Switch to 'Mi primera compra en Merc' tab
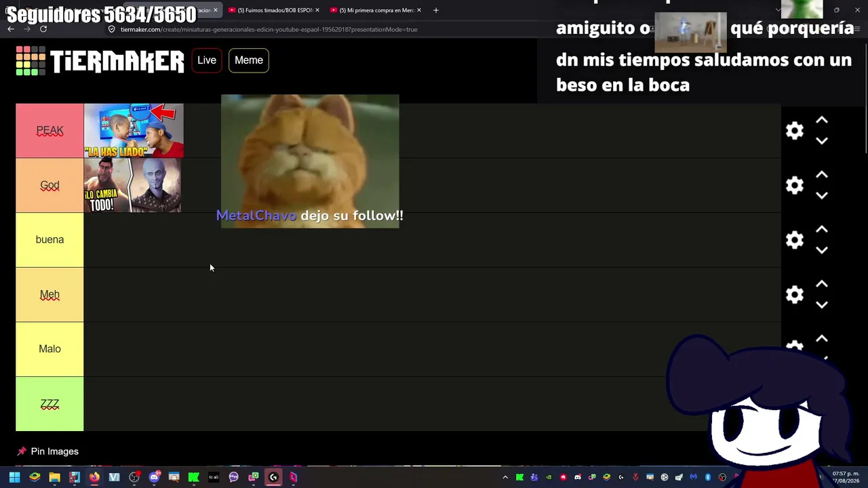Viewport: 868px width, 488px height. coord(376,10)
